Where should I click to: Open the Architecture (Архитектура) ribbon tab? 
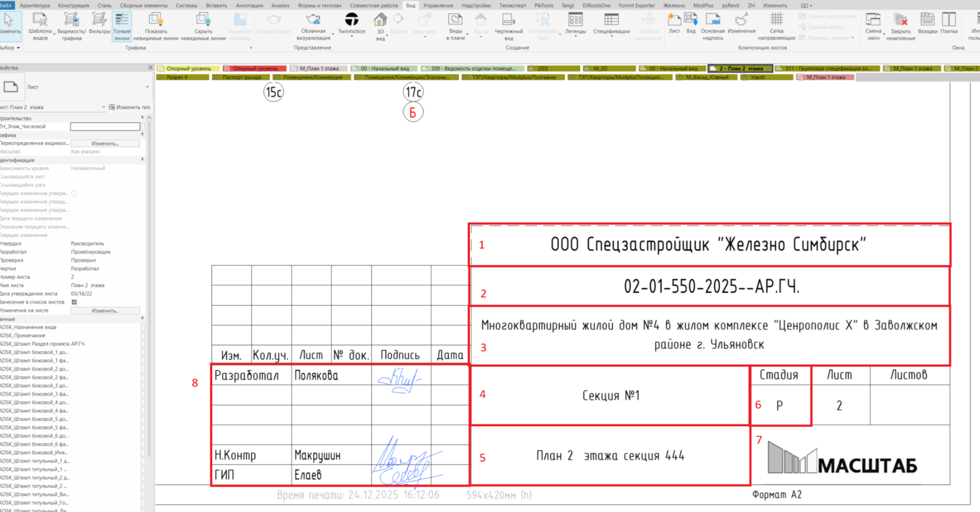click(x=35, y=5)
